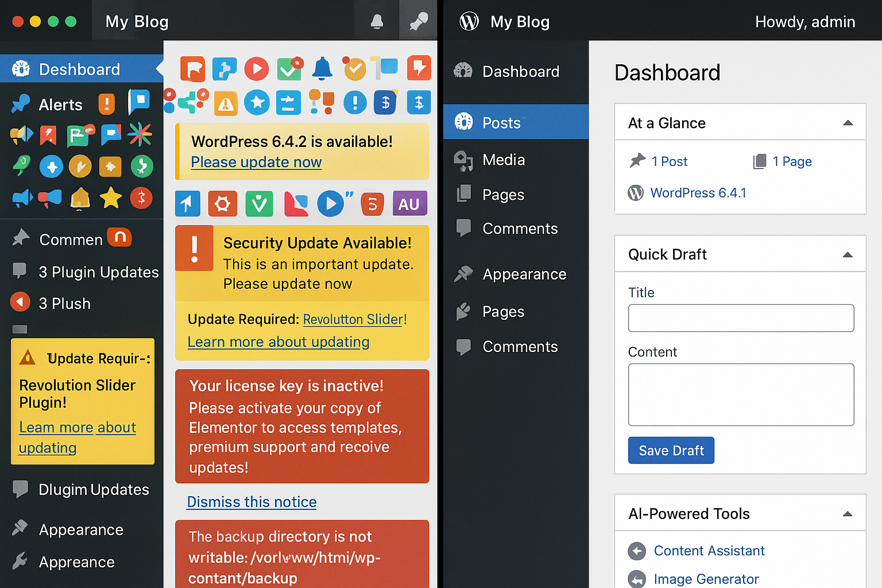Click the highlighted pin icon in the top bar
This screenshot has width=882, height=588.
click(x=418, y=21)
